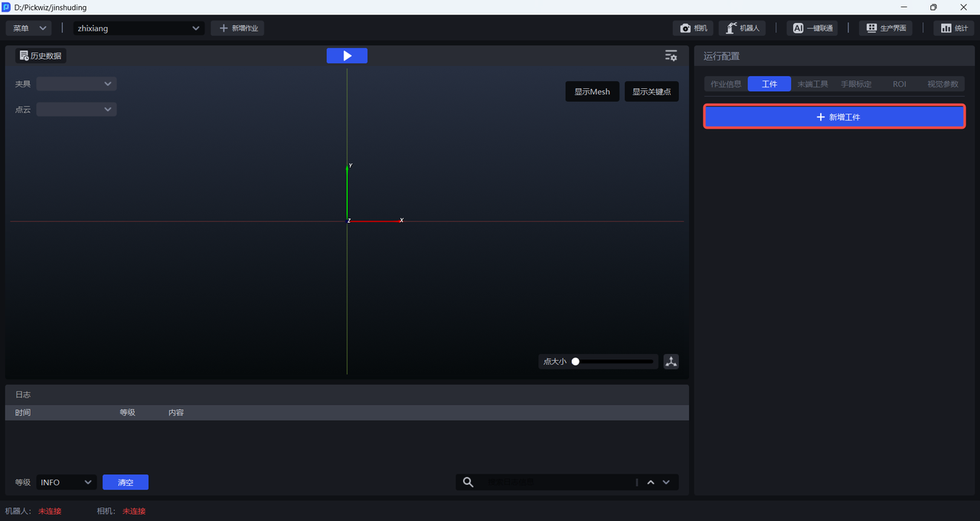
Task: Expand the 点云 point cloud dropdown
Action: [x=77, y=110]
